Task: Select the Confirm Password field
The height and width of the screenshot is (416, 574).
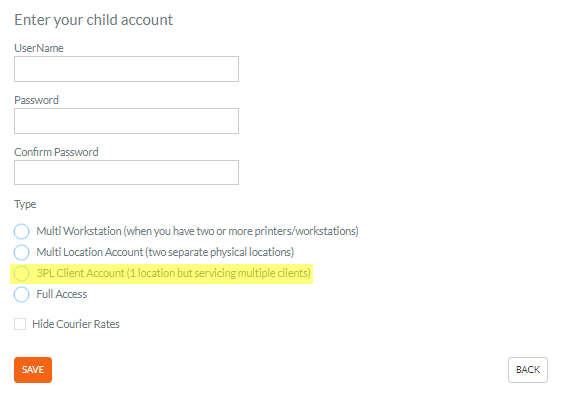Action: click(126, 172)
